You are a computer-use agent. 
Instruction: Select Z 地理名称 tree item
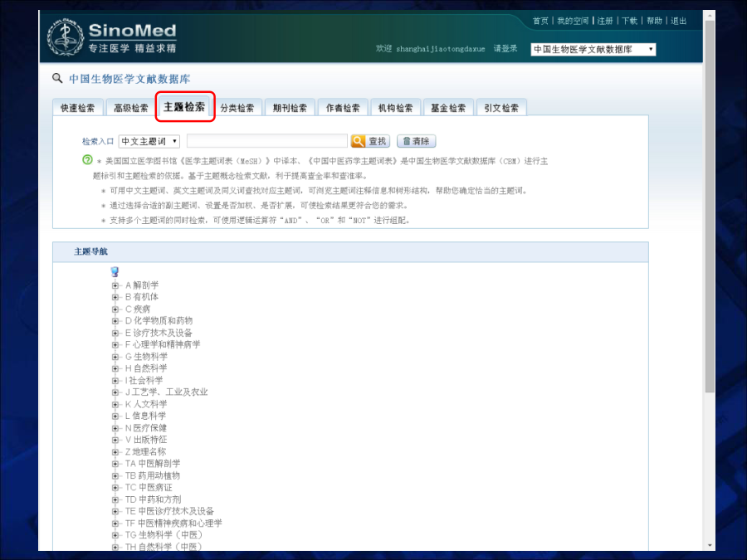click(x=146, y=451)
